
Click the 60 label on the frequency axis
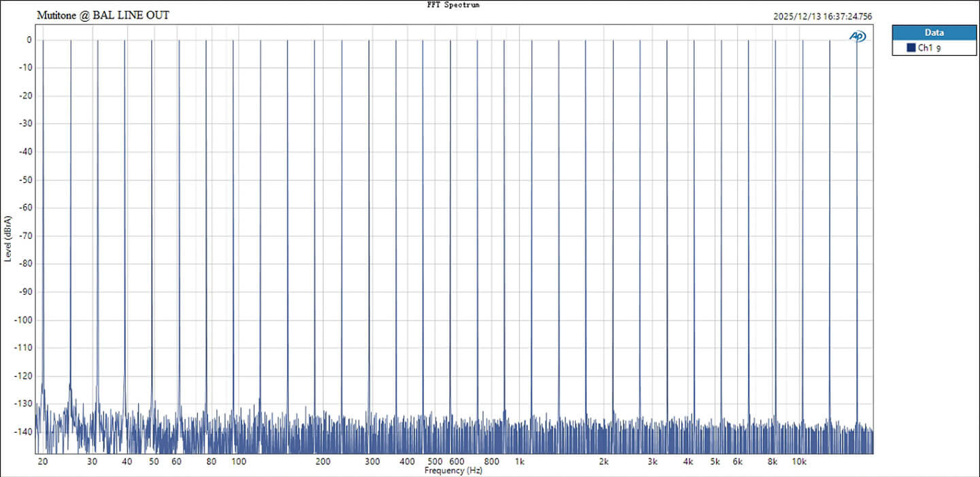pos(176,462)
